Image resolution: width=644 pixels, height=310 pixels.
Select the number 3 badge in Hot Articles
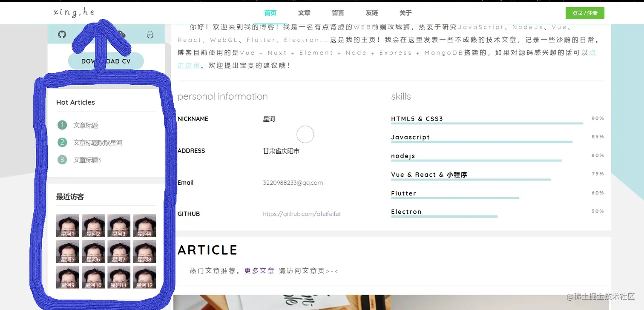(62, 160)
